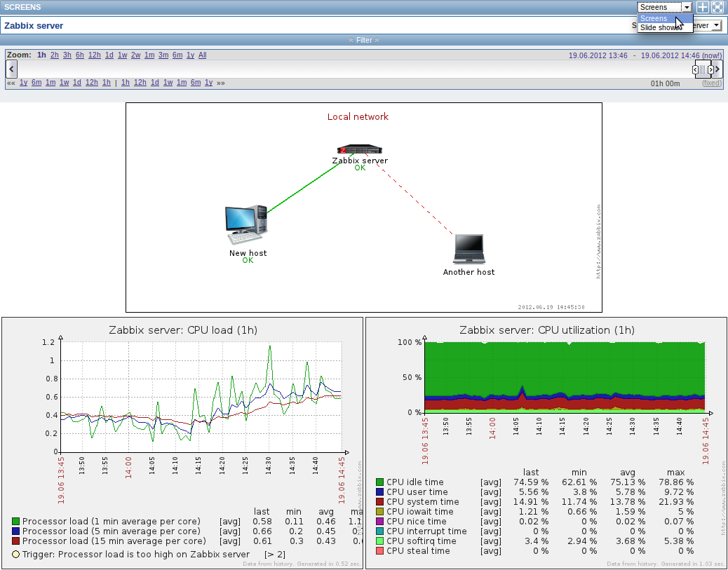The image size is (728, 570).
Task: Click left resize arrow on time slider
Action: pos(695,69)
